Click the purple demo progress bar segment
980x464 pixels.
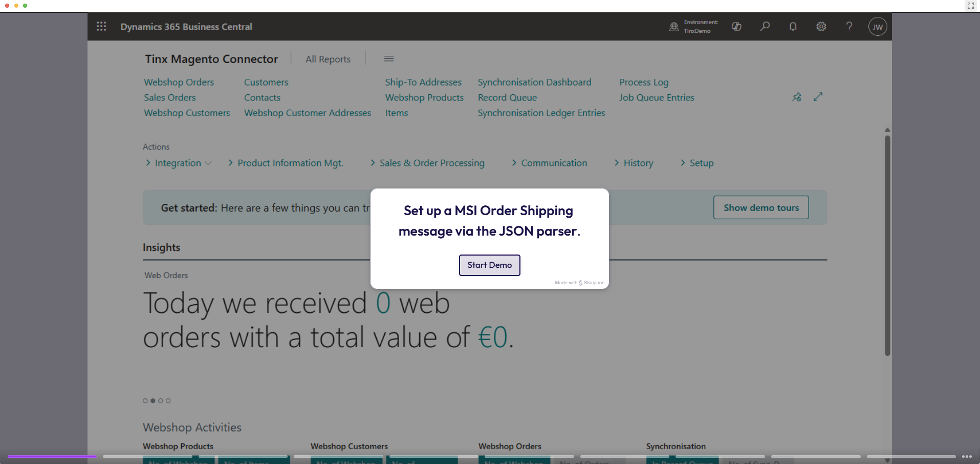point(52,456)
